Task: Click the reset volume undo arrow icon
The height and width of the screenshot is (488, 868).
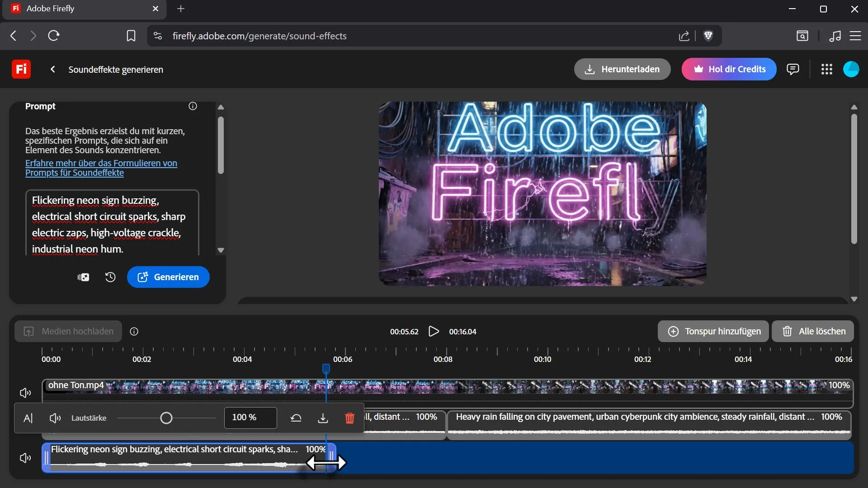Action: pos(296,418)
